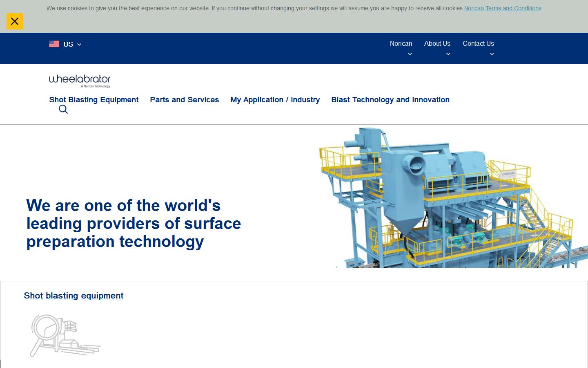Expand the About Us dropdown arrow
The height and width of the screenshot is (368, 588).
tap(448, 54)
